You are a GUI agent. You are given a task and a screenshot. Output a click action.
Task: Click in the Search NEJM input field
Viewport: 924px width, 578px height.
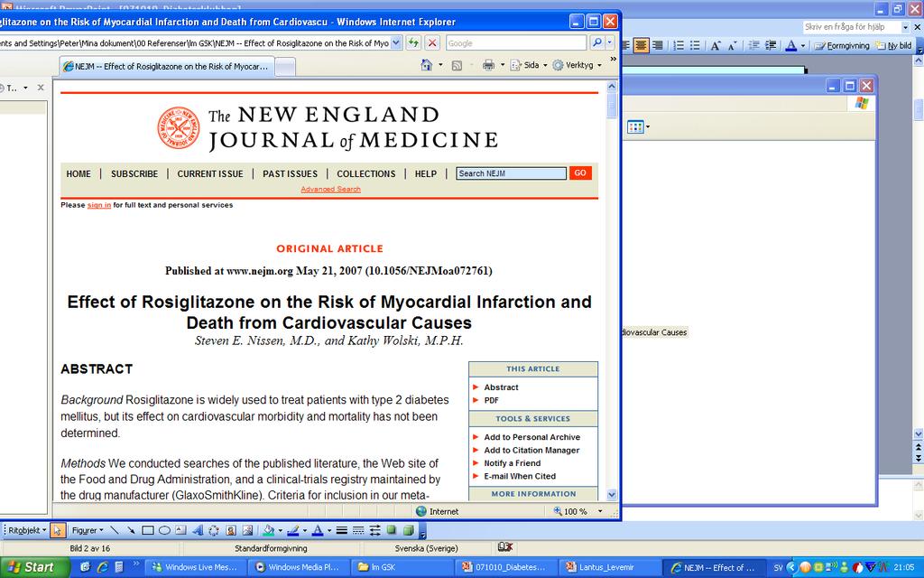click(511, 173)
